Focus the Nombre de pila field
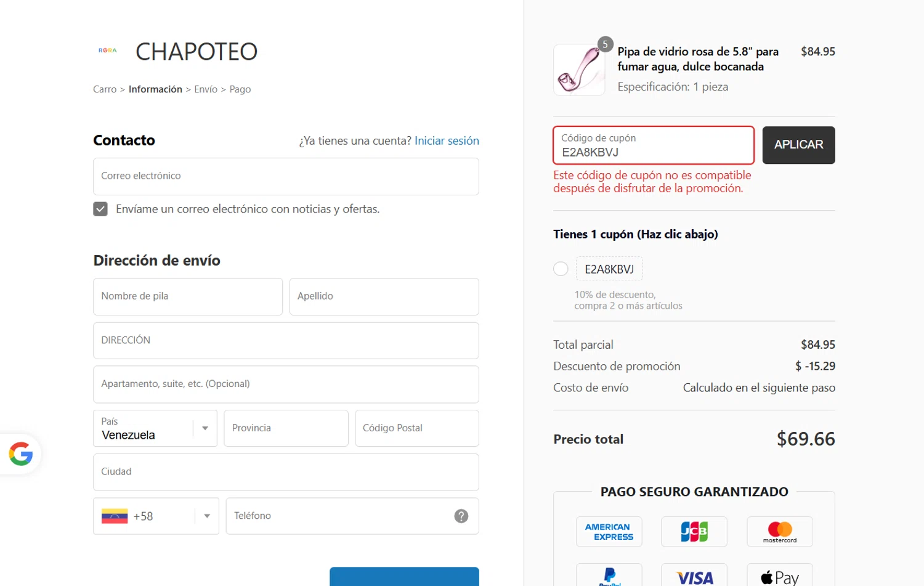This screenshot has height=586, width=924. pyautogui.click(x=188, y=296)
